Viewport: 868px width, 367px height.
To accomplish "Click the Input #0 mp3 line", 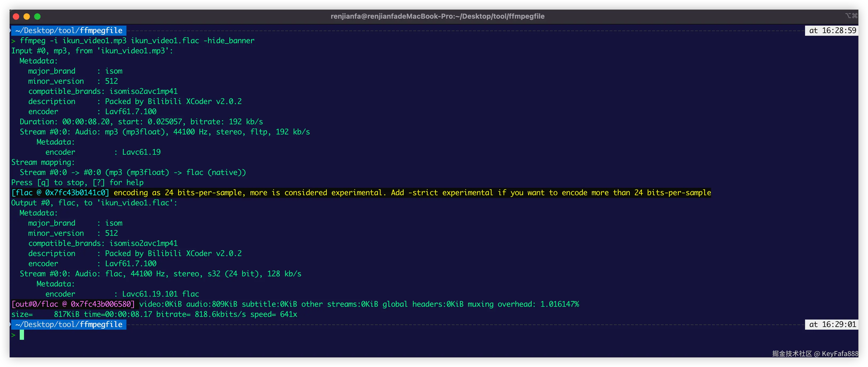I will (x=92, y=51).
